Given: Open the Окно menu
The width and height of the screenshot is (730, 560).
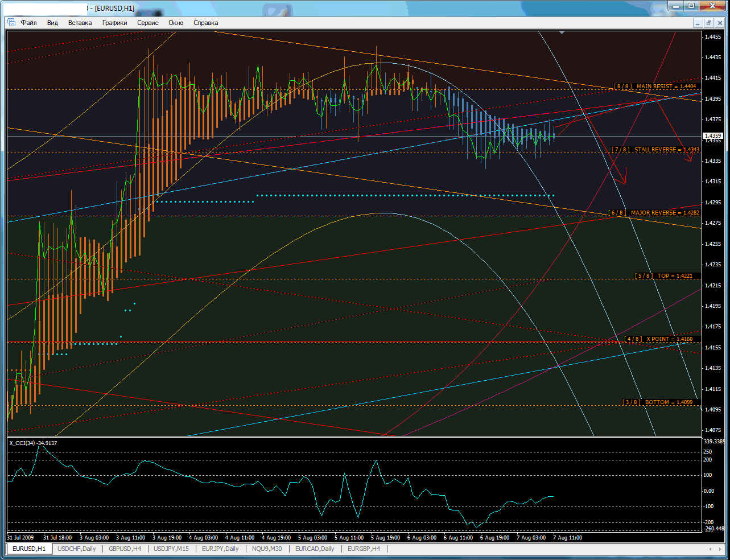Looking at the screenshot, I should tap(176, 23).
